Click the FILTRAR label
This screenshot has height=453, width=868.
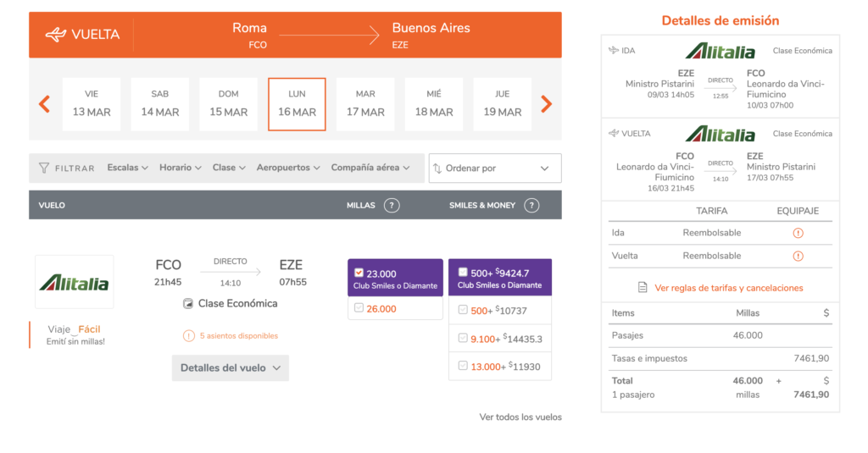tap(75, 168)
